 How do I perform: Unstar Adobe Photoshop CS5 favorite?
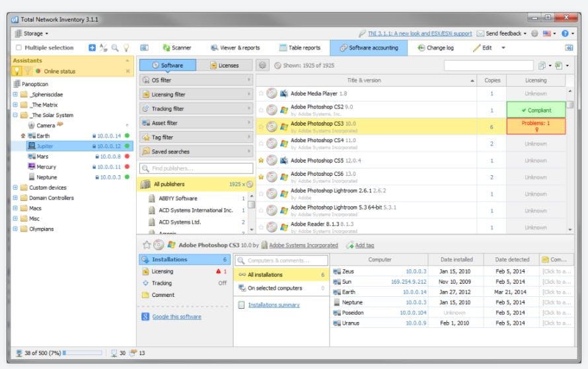tap(261, 160)
